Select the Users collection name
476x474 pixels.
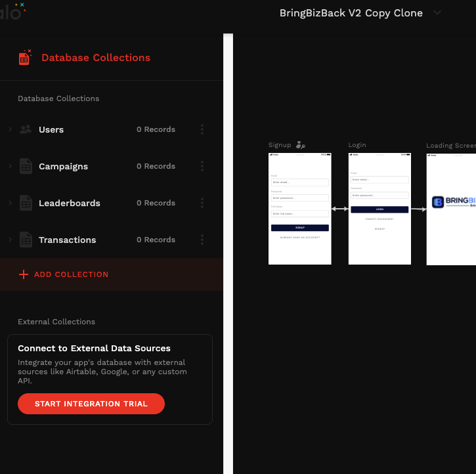(x=51, y=129)
